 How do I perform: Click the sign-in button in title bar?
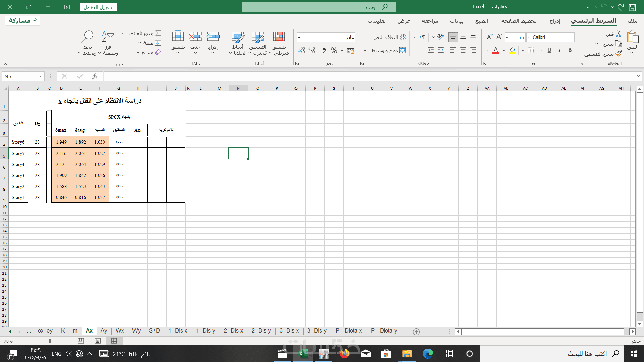[99, 7]
